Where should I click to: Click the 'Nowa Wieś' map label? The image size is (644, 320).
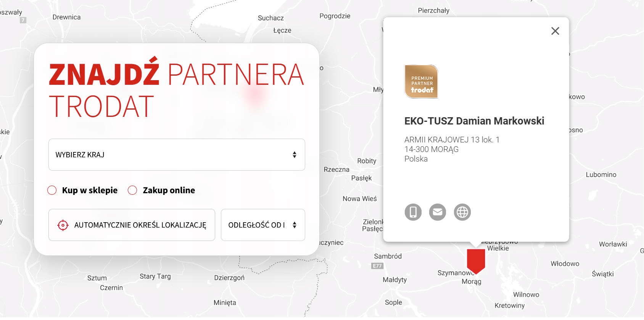tap(360, 199)
